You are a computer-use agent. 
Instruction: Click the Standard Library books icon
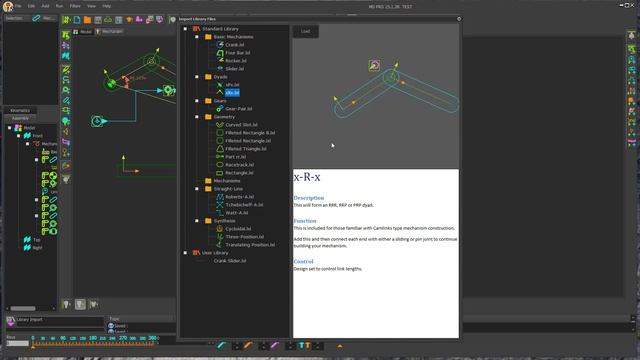(x=196, y=29)
